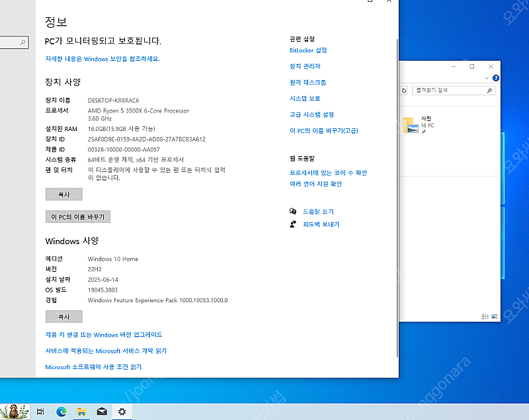Click the help question mark icon in Explorer window
Image resolution: width=529 pixels, height=420 pixels.
click(x=495, y=78)
